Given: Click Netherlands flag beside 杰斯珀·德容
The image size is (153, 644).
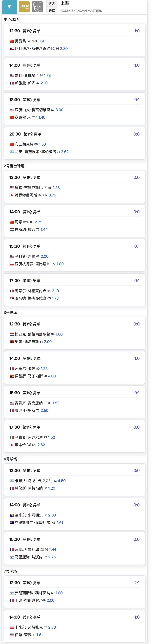Looking at the screenshot, I should pos(12,230).
